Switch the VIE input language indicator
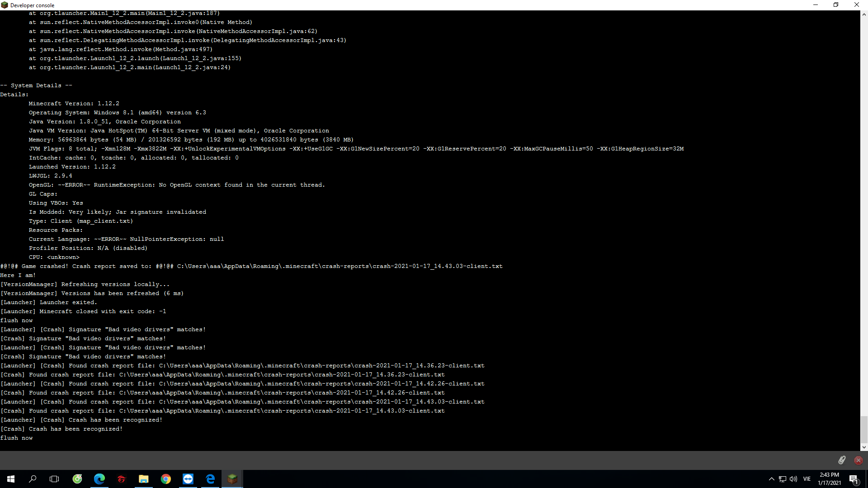Screen dimensions: 868x488 tap(807, 479)
